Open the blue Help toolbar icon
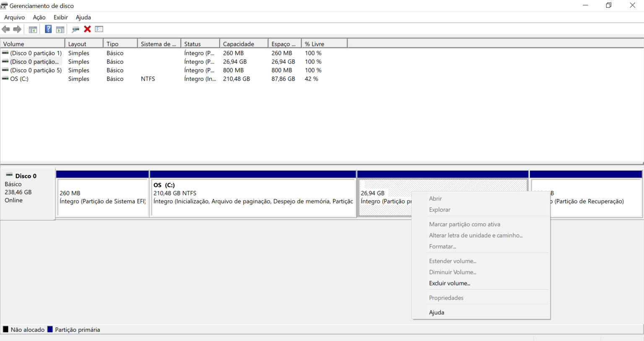Screen dimensions: 644x341 pos(48,29)
